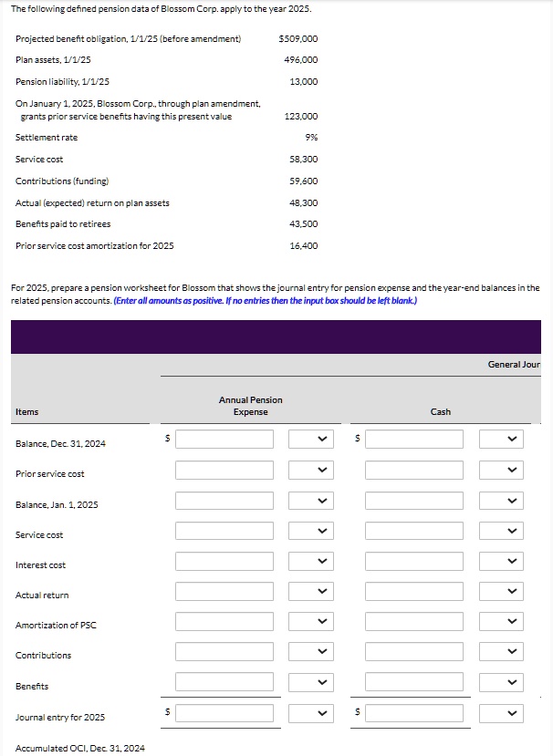Open Annual Pension Expense dropdown for Balance, Dec. 31, 2024
553x756 pixels.
[x=311, y=439]
